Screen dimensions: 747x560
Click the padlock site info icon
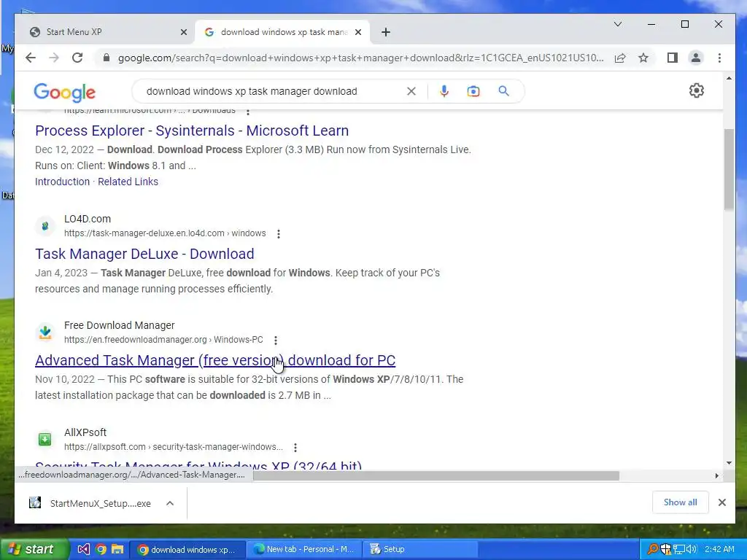(x=107, y=58)
